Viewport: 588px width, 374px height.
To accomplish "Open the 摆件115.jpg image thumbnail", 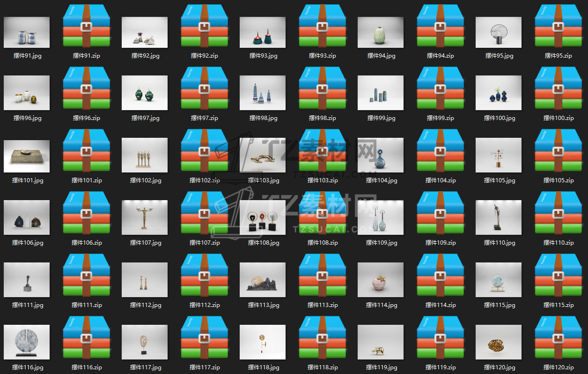I will tap(499, 280).
